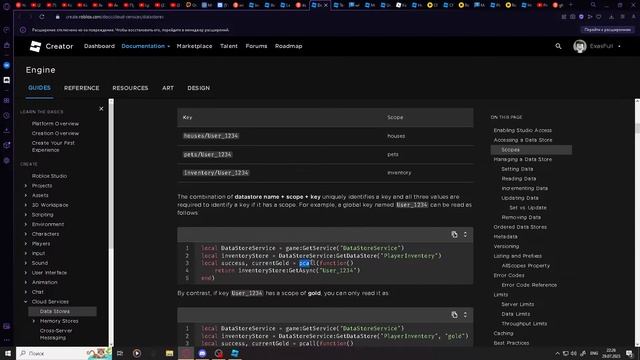Expand the Memory Stores subsection

34,321
